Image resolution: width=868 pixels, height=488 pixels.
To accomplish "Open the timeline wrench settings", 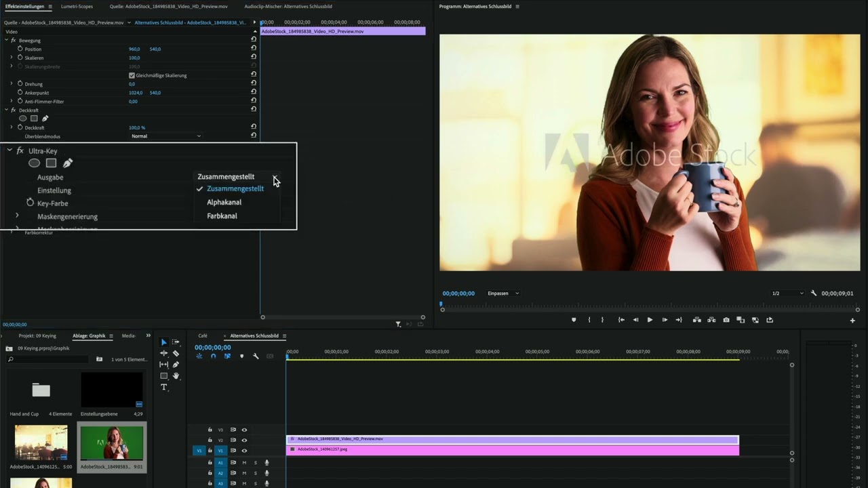I will pos(256,356).
